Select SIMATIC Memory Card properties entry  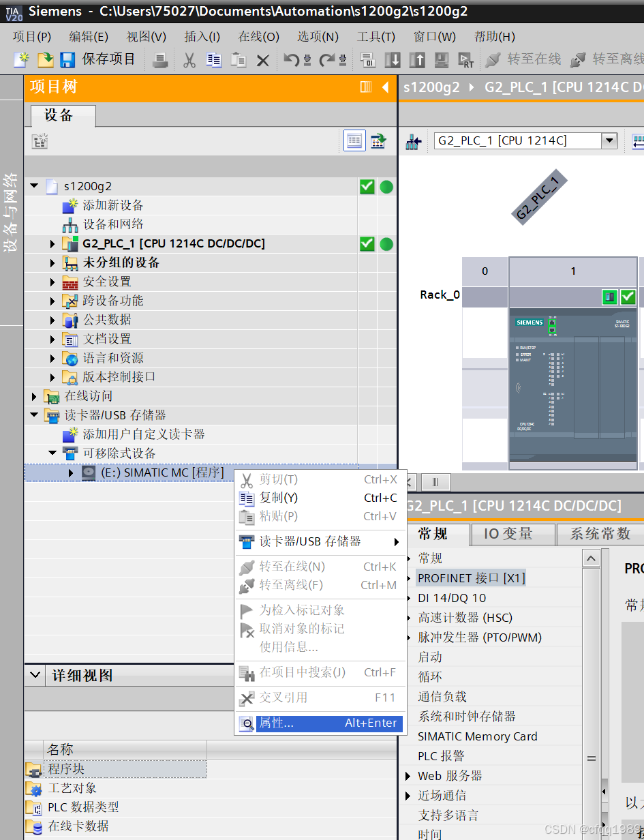[x=478, y=736]
